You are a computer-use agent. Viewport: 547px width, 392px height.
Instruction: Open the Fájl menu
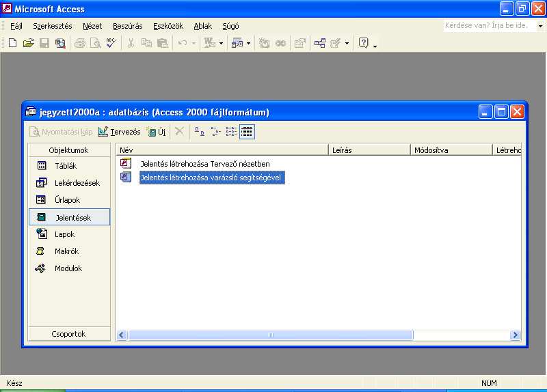(x=16, y=26)
